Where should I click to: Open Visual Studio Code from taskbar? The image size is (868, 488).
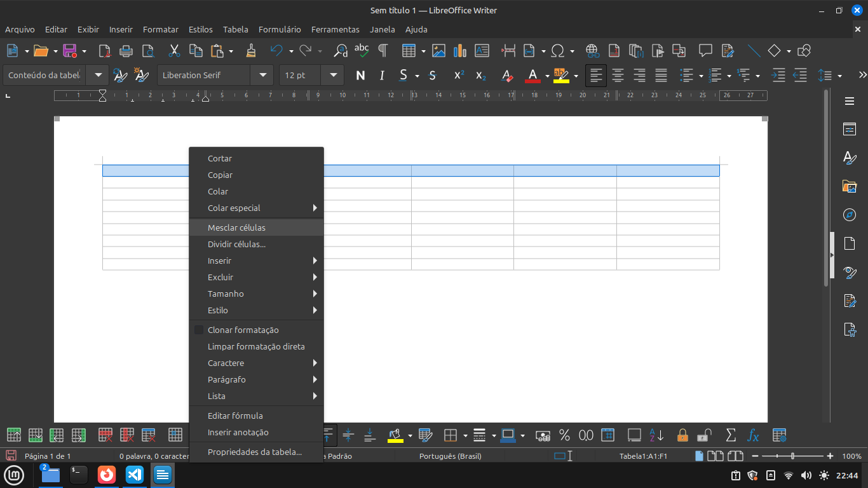point(134,475)
